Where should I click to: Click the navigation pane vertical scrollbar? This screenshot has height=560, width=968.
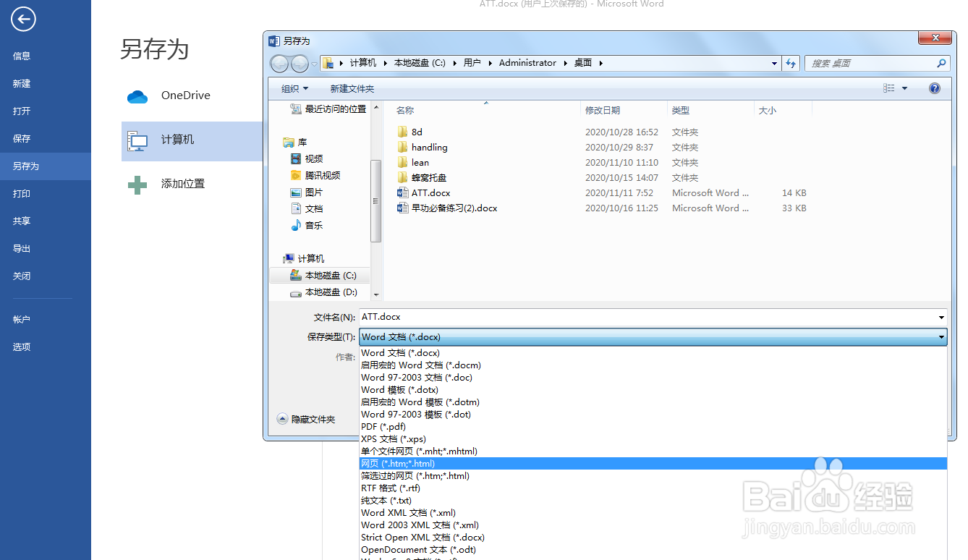coord(375,201)
